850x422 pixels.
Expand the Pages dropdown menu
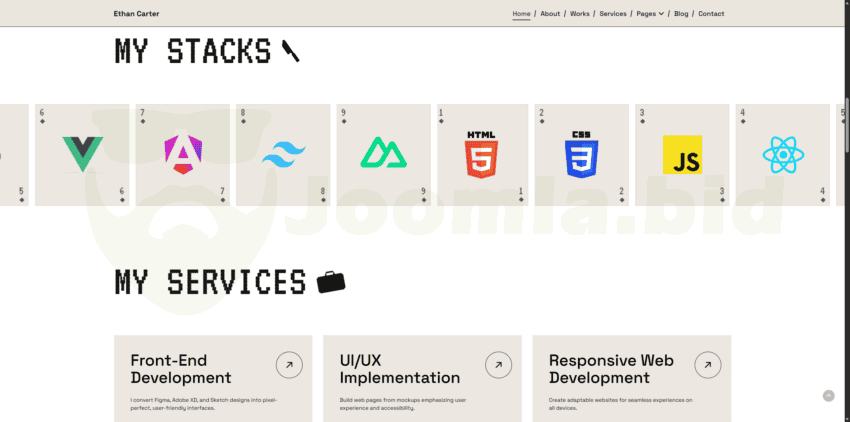[x=650, y=14]
